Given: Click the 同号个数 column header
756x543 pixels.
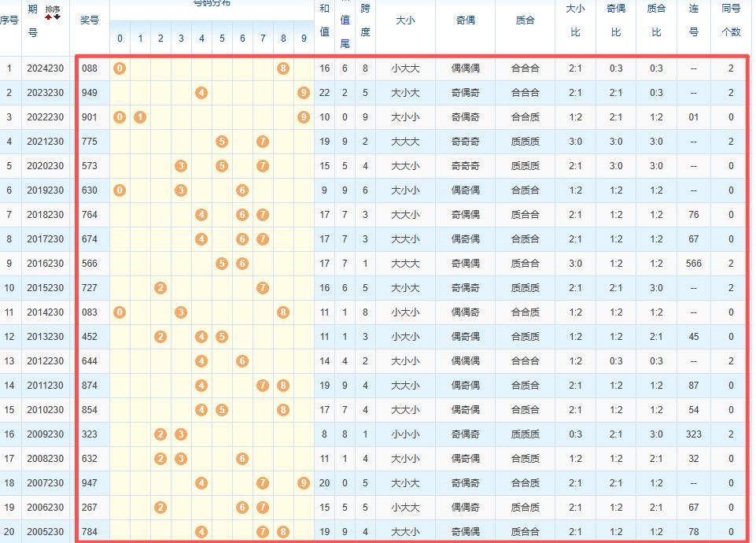Looking at the screenshot, I should tap(731, 20).
